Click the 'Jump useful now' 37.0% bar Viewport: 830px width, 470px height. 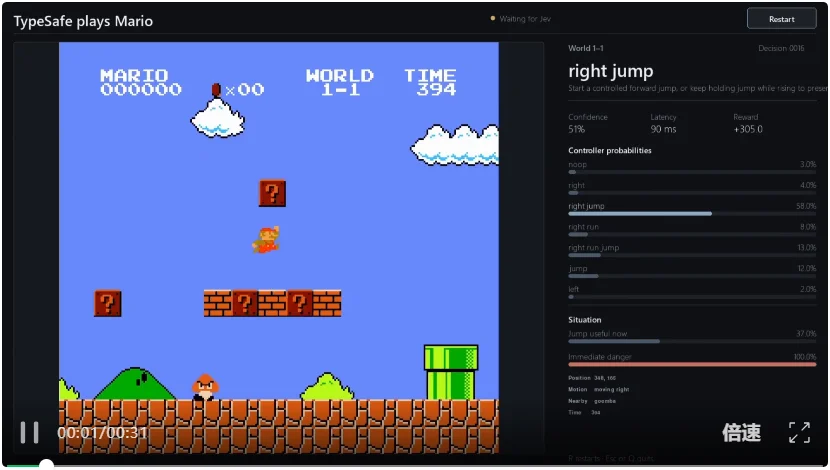(692, 341)
